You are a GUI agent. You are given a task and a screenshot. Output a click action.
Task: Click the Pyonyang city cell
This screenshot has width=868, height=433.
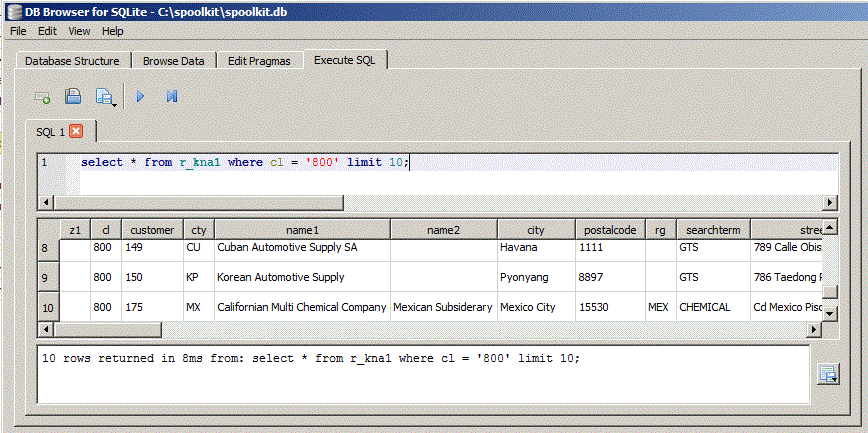click(x=536, y=277)
